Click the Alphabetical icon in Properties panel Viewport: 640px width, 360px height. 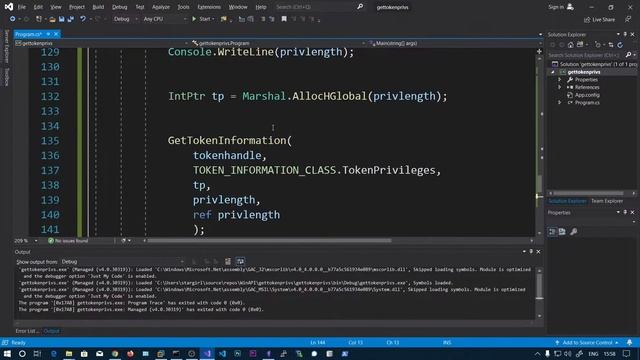[x=562, y=231]
